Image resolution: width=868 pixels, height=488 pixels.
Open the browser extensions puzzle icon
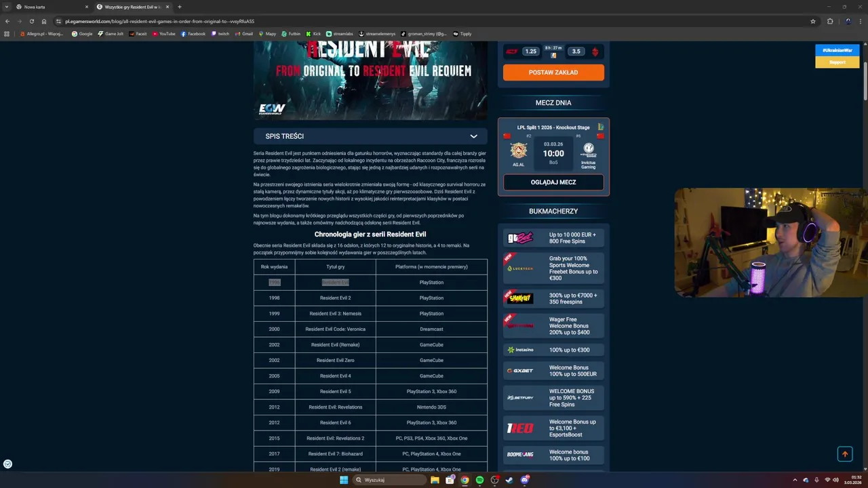830,21
